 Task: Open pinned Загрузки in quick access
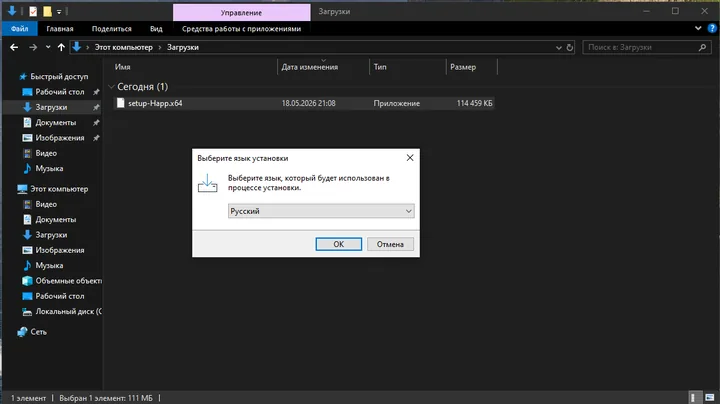(51, 107)
